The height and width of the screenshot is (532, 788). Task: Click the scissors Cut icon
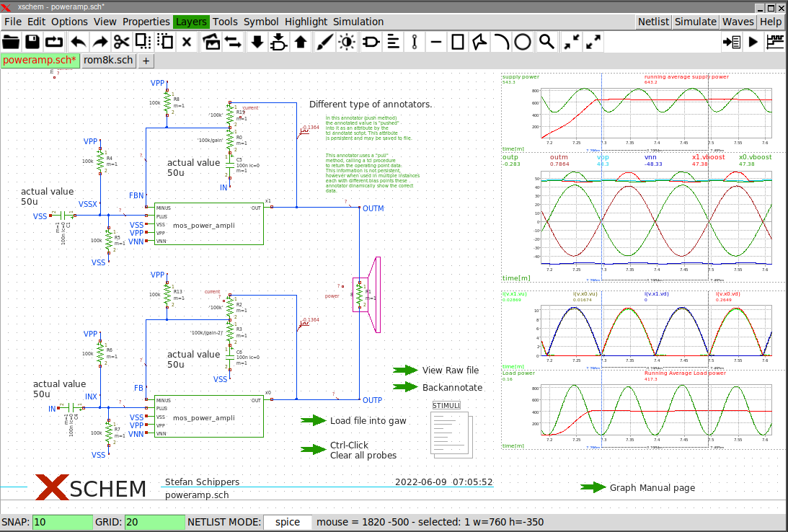click(121, 42)
